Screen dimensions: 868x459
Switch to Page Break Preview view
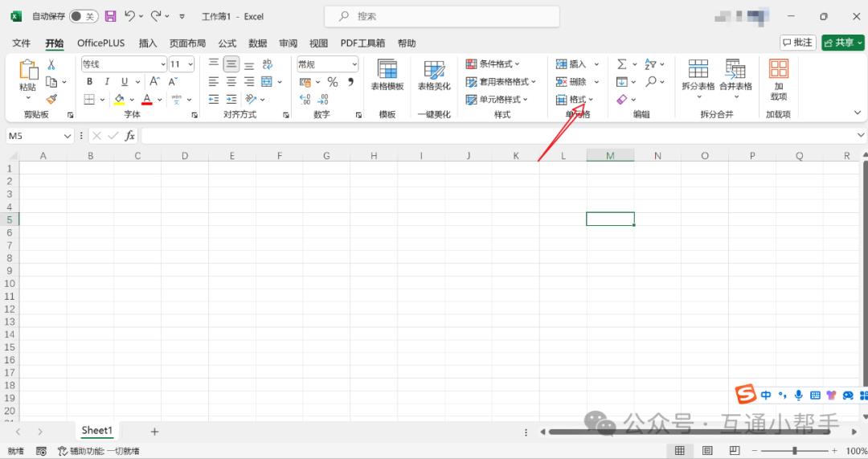[x=734, y=451]
